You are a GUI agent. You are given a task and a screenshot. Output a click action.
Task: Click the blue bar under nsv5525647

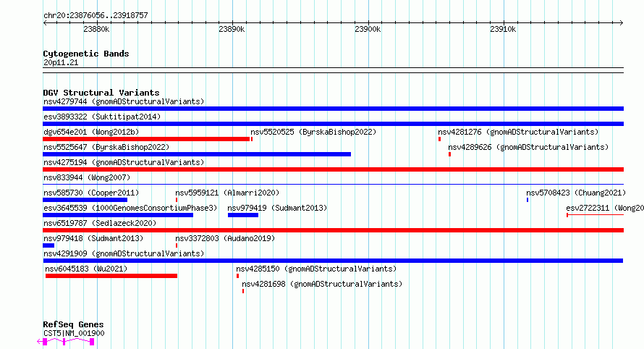[197, 154]
